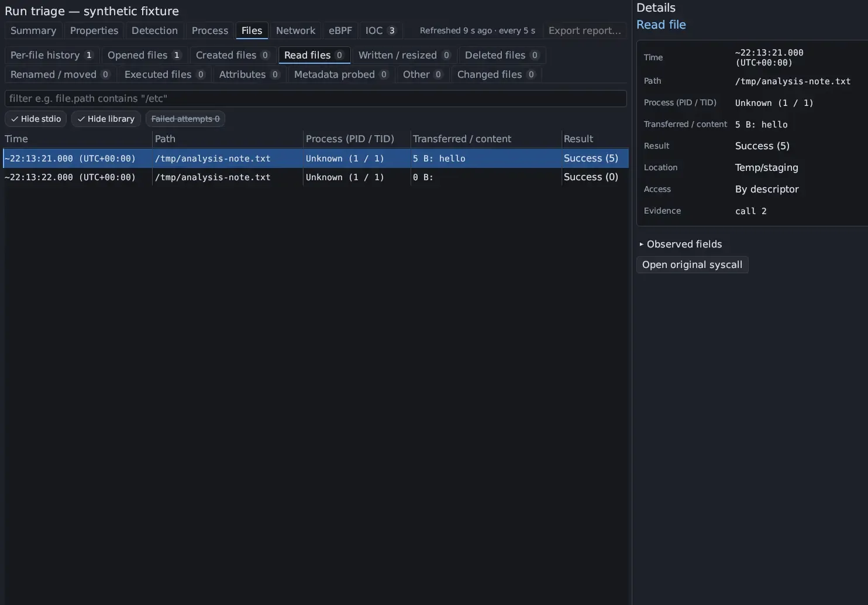Show Metadata probed sub-tab
Viewport: 868px width, 605px height.
coord(341,74)
